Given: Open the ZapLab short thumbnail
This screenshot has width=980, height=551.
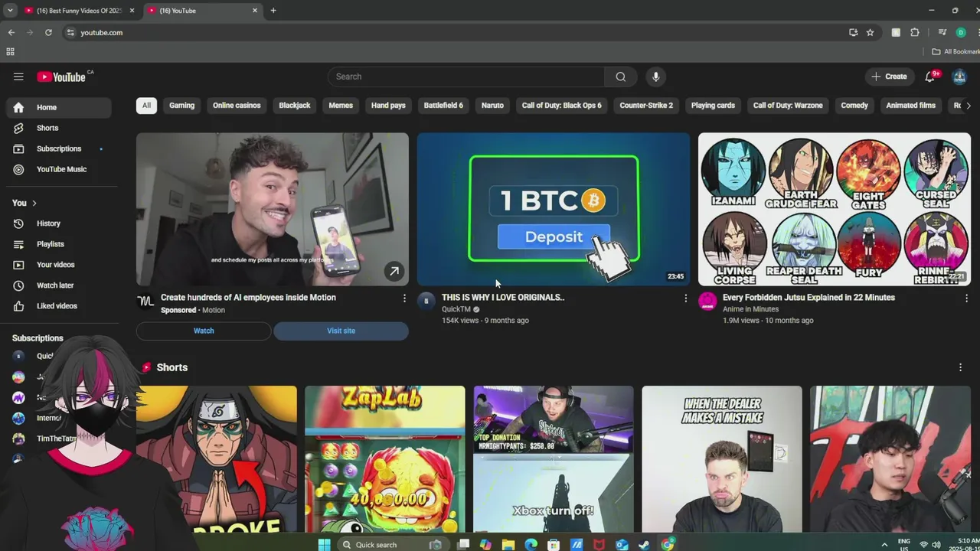Looking at the screenshot, I should (x=385, y=458).
